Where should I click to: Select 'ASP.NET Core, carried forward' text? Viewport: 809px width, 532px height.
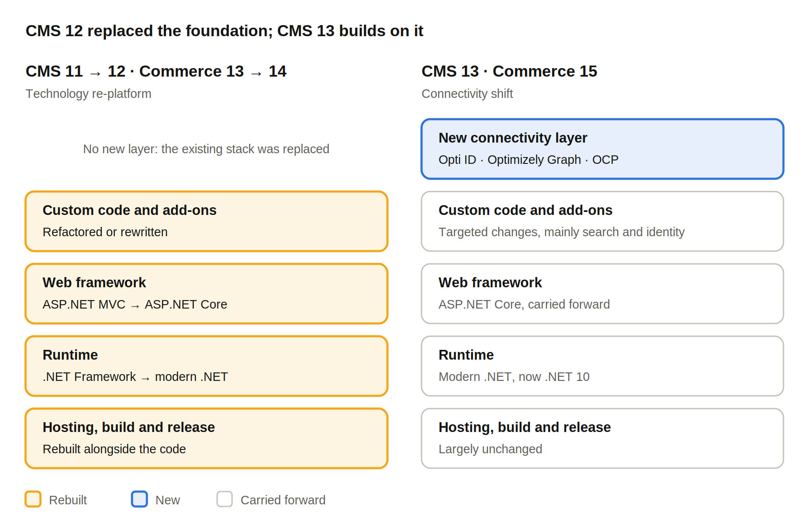[524, 304]
